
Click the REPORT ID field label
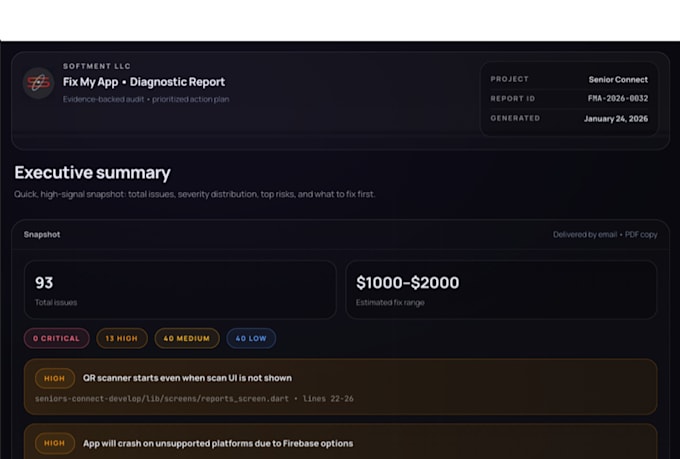click(x=513, y=98)
